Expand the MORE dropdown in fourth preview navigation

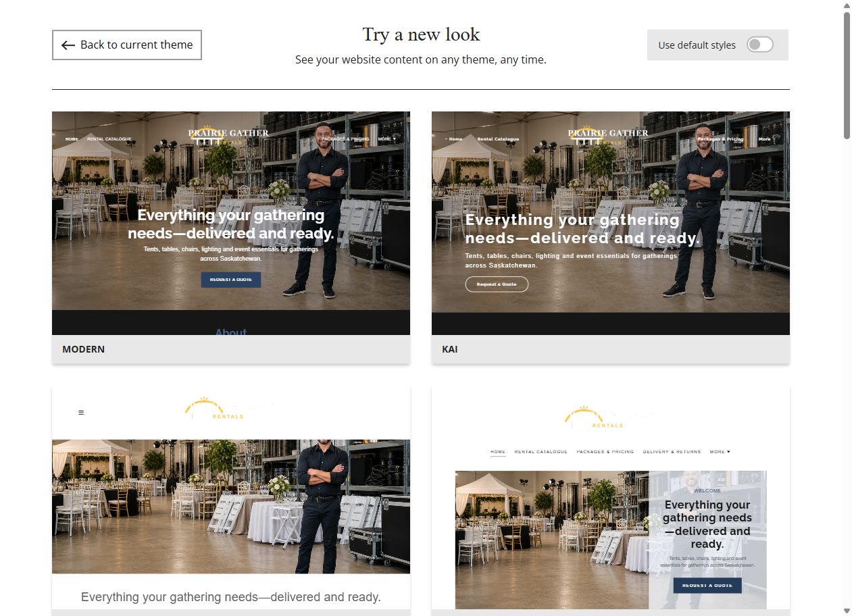pos(720,451)
